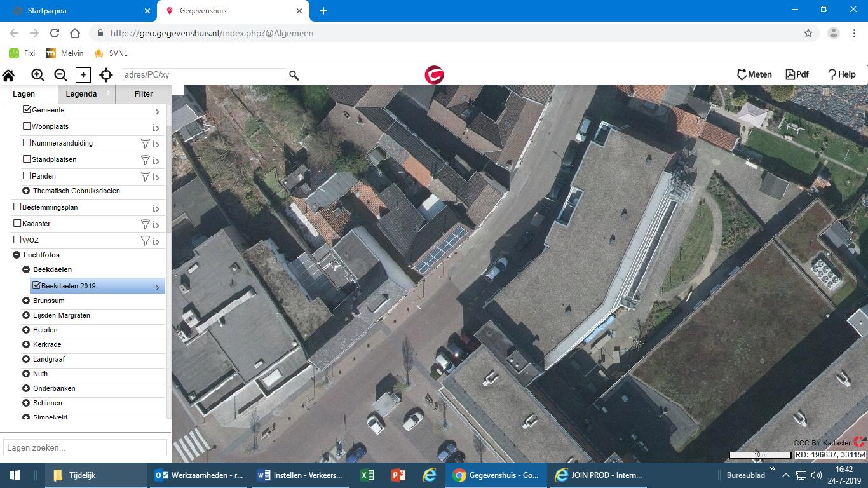The width and height of the screenshot is (868, 488).
Task: Click the home icon in map toolbar
Action: [x=9, y=75]
